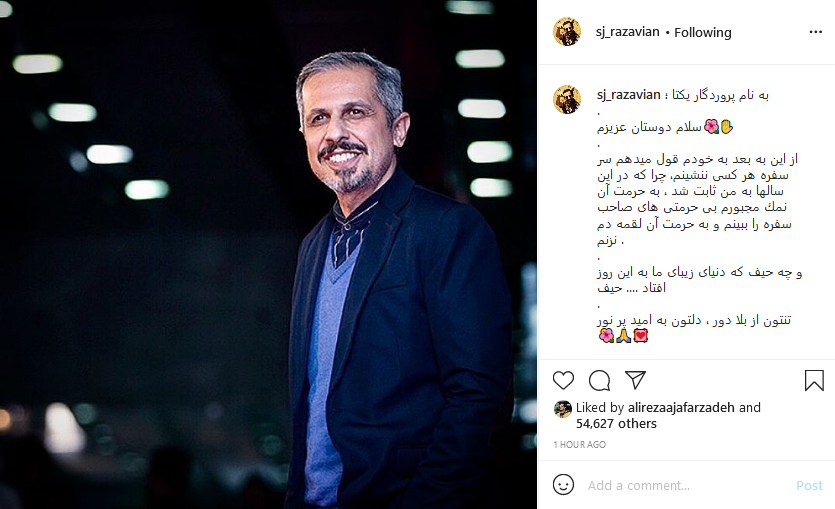Open the three-dot more options menu
Screen dimensions: 835x509
(815, 32)
